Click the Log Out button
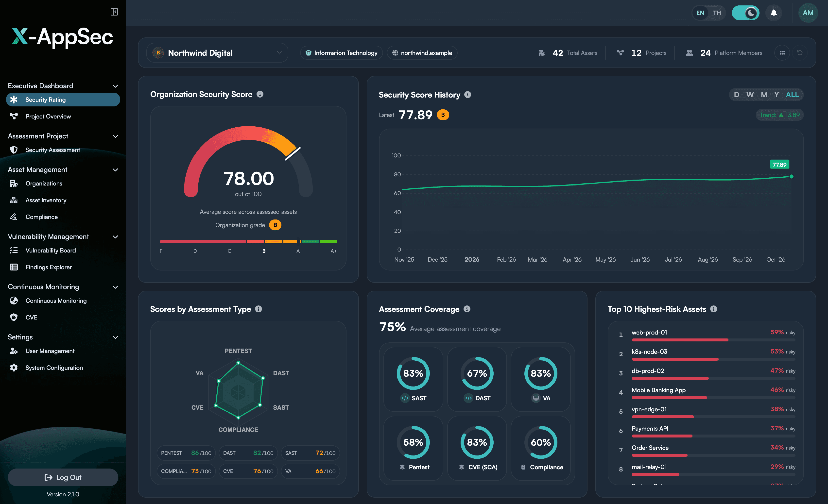The image size is (828, 504). click(63, 477)
